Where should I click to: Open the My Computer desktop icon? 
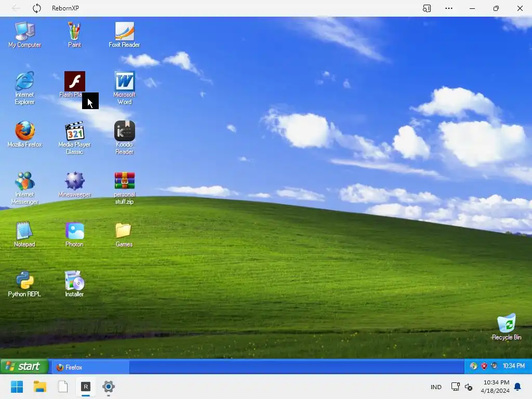(x=24, y=35)
